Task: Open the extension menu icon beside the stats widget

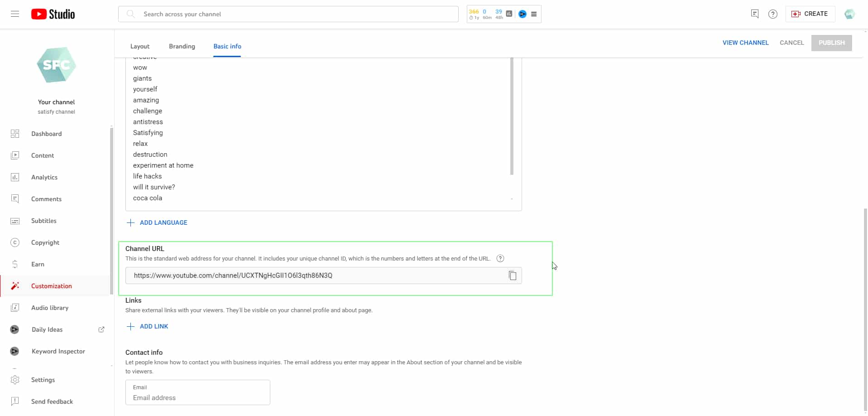Action: point(534,14)
